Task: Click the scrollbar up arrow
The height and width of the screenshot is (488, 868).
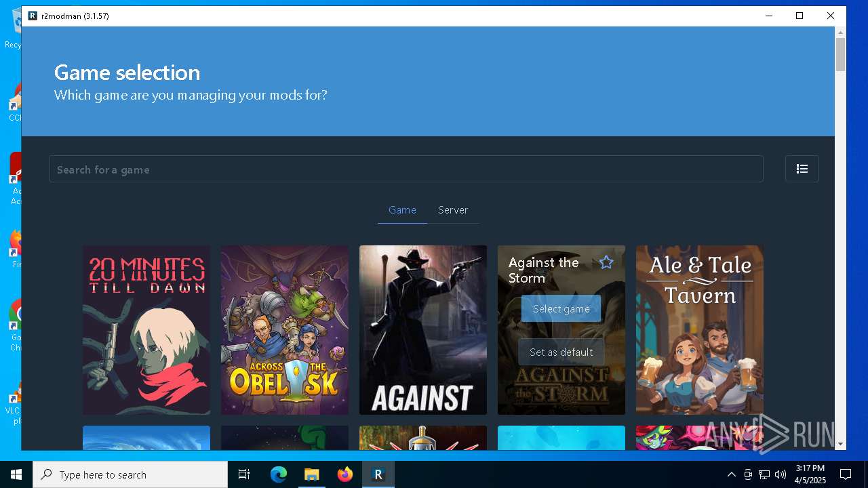Action: 841,32
